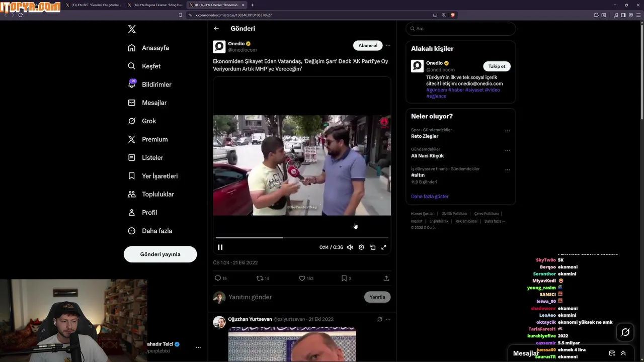Expand the Mesajlar drawer

(623, 353)
